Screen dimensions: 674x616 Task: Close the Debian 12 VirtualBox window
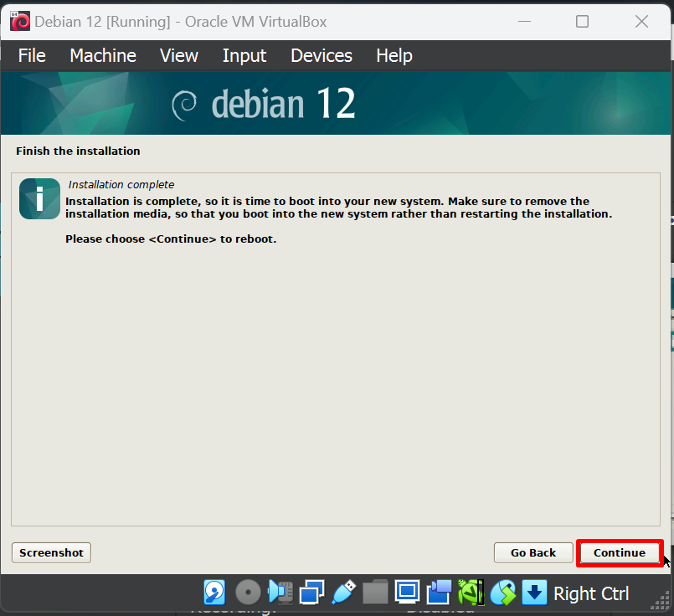pyautogui.click(x=641, y=22)
